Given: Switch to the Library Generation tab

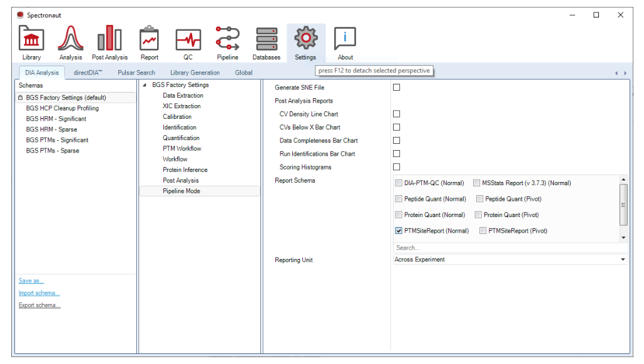Looking at the screenshot, I should click(195, 73).
